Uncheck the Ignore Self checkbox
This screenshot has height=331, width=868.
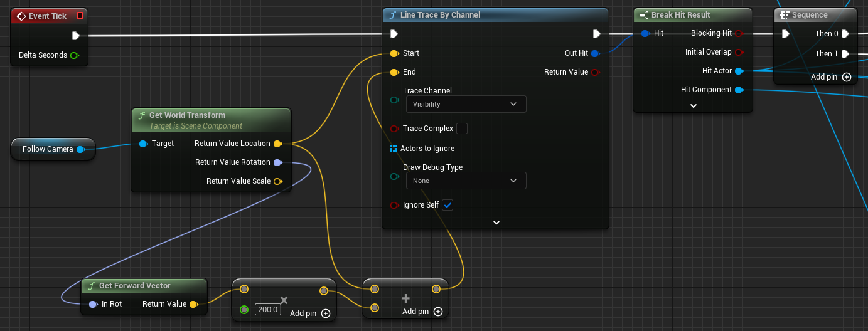pyautogui.click(x=447, y=205)
